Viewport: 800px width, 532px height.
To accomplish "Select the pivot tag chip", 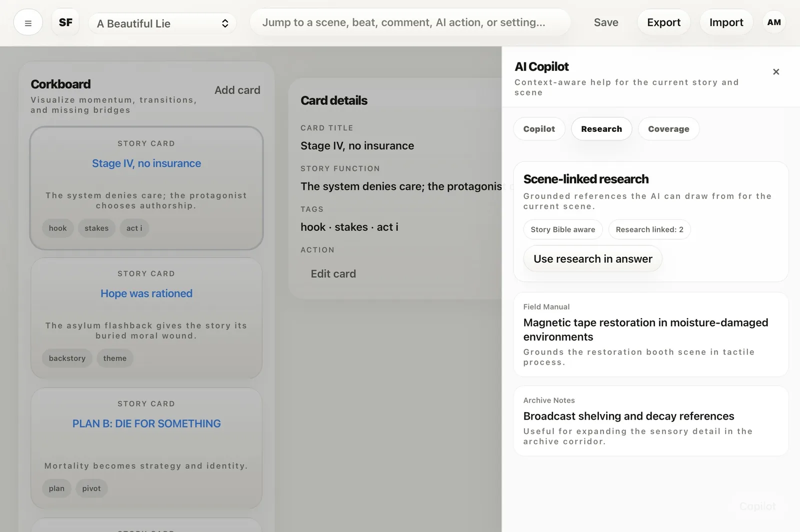I will pyautogui.click(x=91, y=489).
